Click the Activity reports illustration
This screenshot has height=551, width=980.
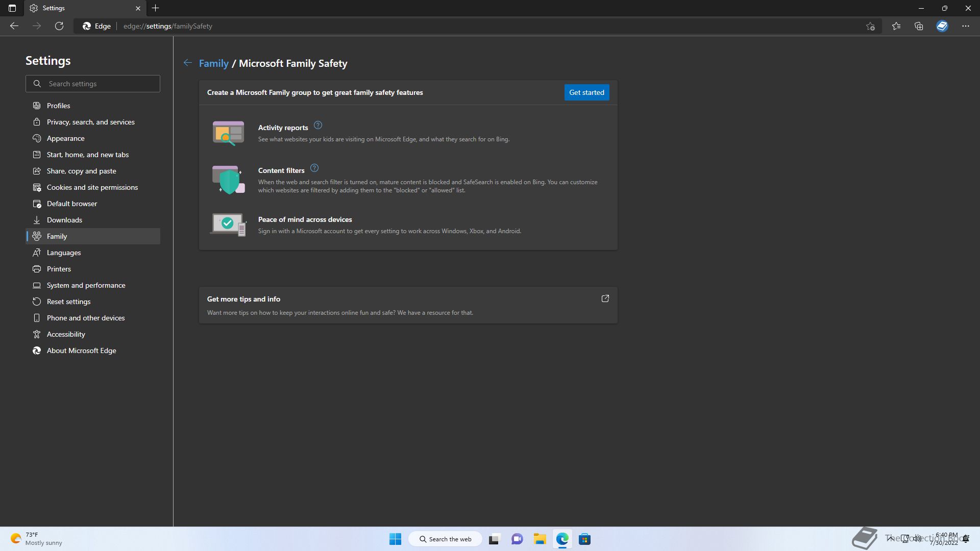pyautogui.click(x=228, y=133)
